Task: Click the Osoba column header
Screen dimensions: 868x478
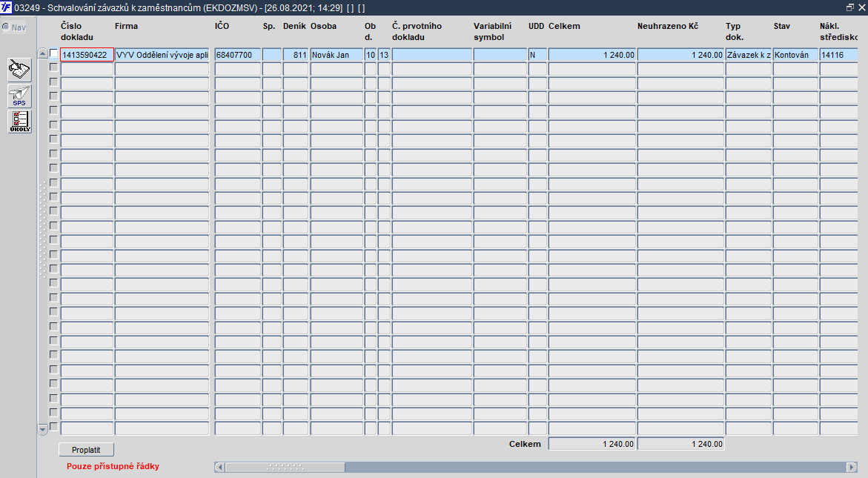Action: pyautogui.click(x=323, y=26)
